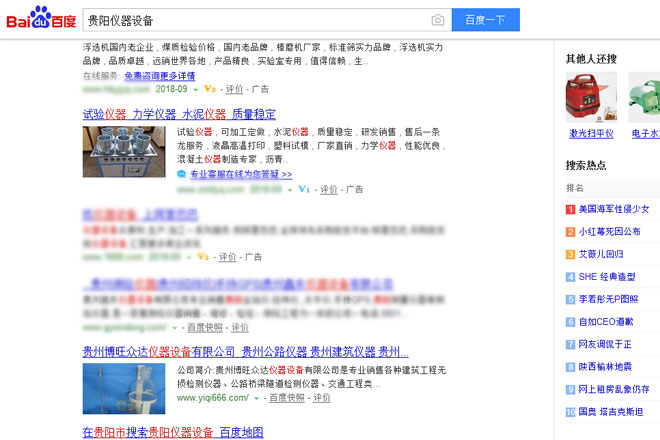The image size is (660, 440).
Task: Click 评价 next to yiqi666.com 百度快照
Action: pos(322,397)
